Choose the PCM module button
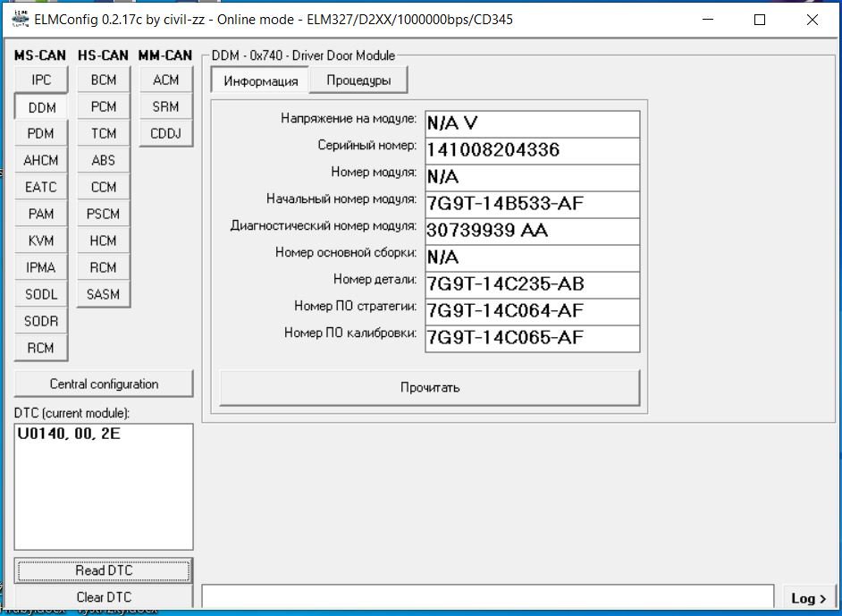Image resolution: width=842 pixels, height=616 pixels. tap(104, 106)
